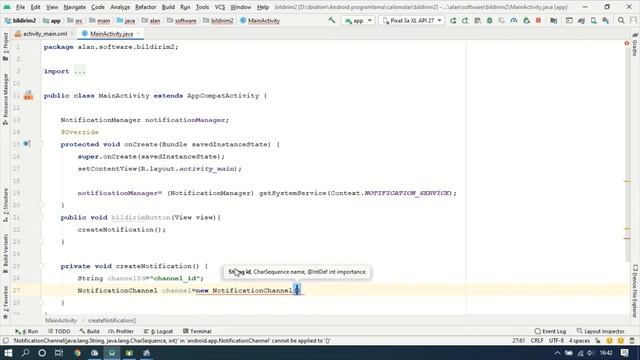Close the MainActivity.java tab

click(x=138, y=34)
